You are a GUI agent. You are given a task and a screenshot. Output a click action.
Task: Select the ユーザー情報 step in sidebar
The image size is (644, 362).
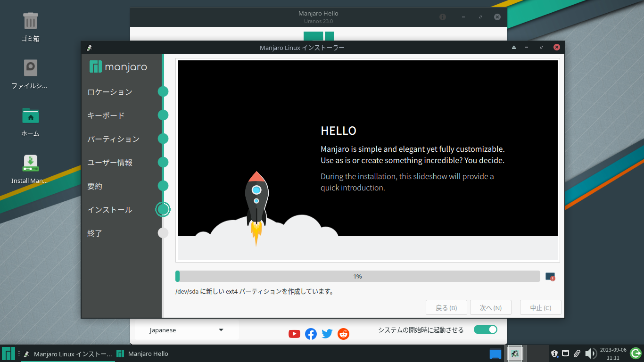110,163
